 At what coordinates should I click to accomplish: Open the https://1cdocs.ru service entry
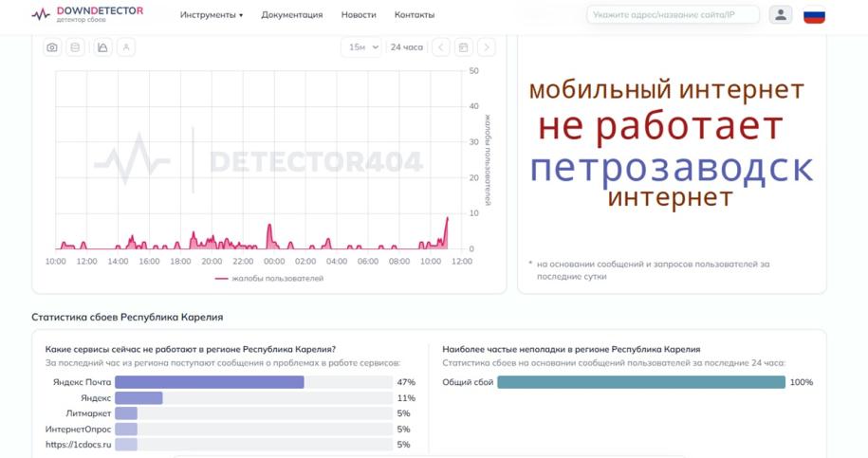[x=78, y=444]
